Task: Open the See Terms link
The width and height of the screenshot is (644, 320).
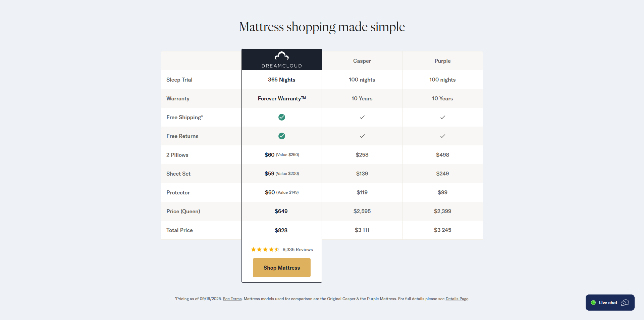Action: coord(232,299)
